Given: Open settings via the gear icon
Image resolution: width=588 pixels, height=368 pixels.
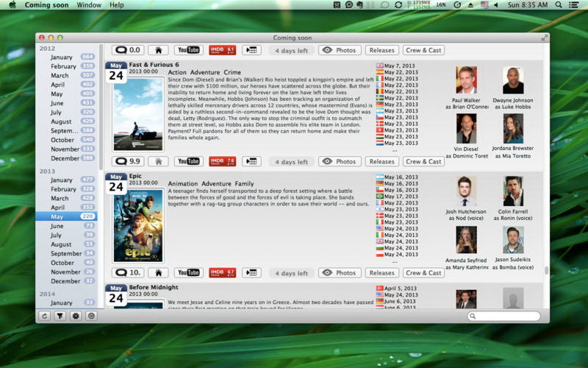Looking at the screenshot, I should 76,316.
